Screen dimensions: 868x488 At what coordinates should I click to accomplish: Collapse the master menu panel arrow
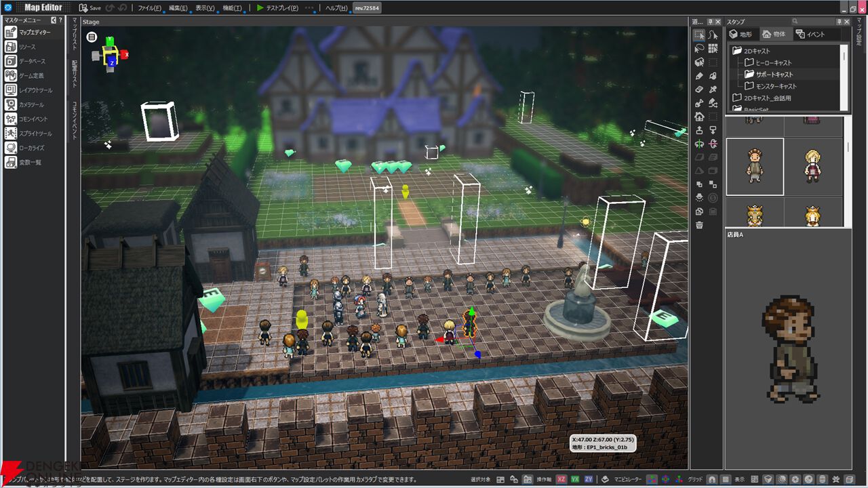(54, 20)
